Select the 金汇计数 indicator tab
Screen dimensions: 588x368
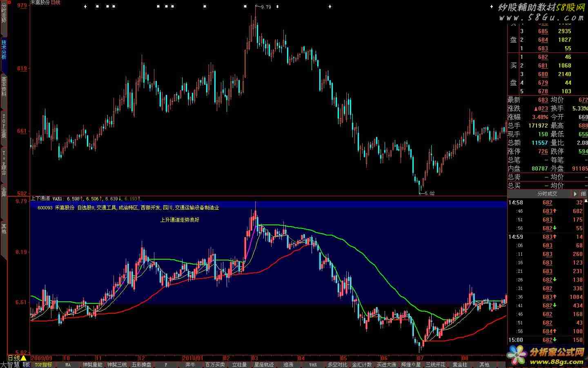click(x=362, y=365)
